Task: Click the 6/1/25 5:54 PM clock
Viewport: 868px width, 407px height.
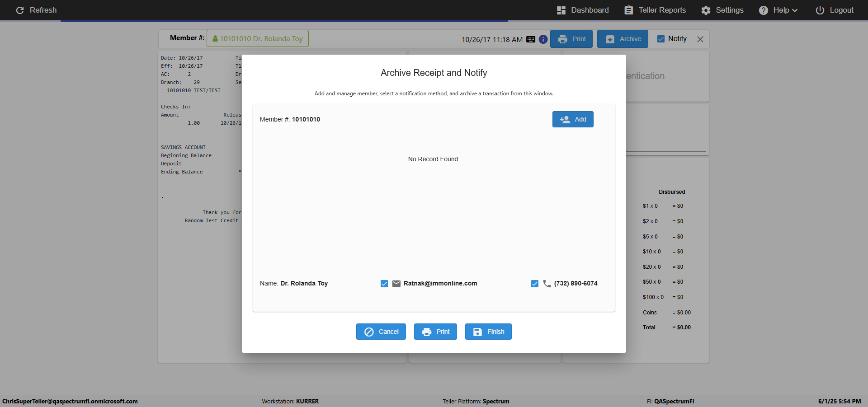Action: 840,401
